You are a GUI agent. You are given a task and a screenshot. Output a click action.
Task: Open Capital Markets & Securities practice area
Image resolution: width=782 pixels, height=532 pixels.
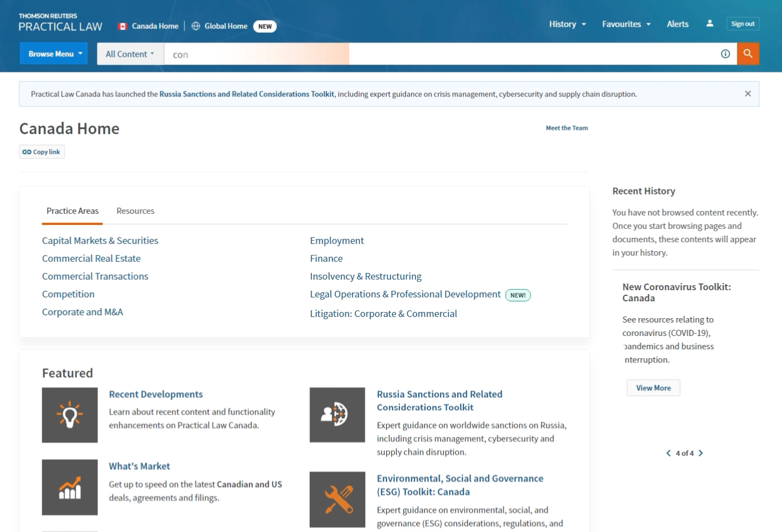100,241
